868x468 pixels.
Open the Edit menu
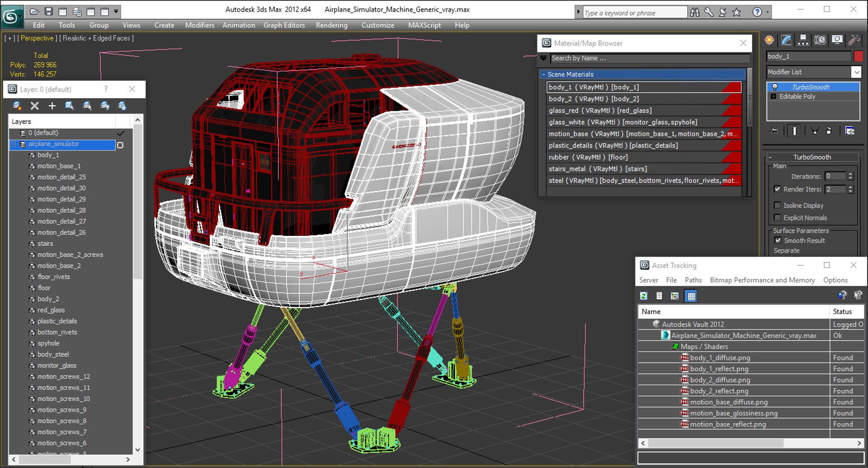tap(38, 25)
